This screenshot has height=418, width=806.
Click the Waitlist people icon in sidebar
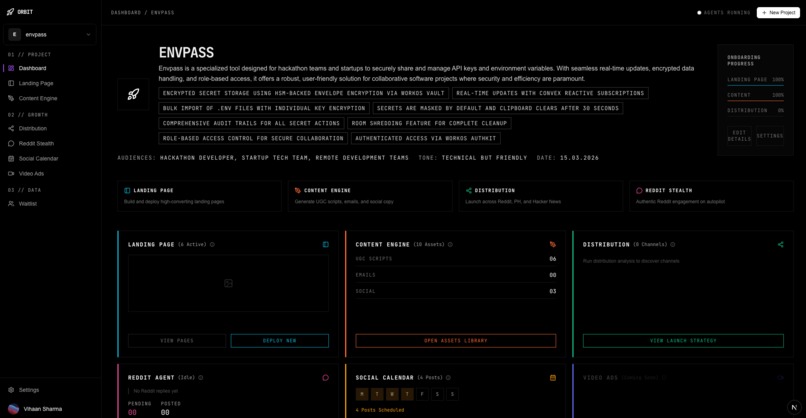11,204
